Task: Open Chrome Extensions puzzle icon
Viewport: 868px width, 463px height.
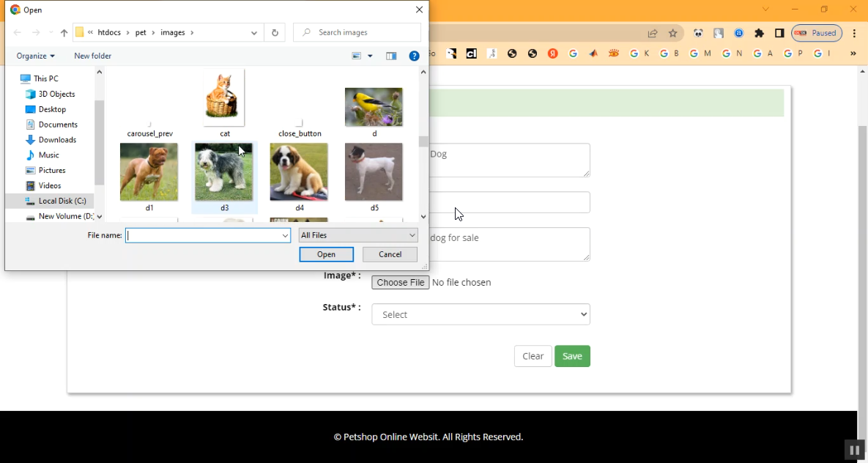Action: click(759, 33)
